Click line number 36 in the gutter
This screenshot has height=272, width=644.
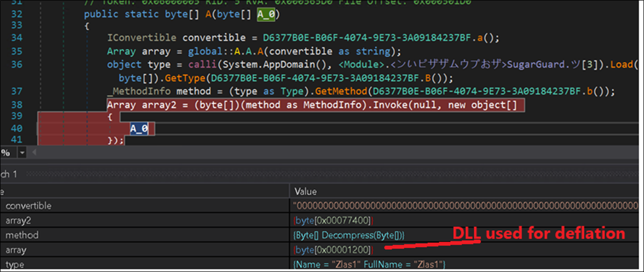coord(16,65)
